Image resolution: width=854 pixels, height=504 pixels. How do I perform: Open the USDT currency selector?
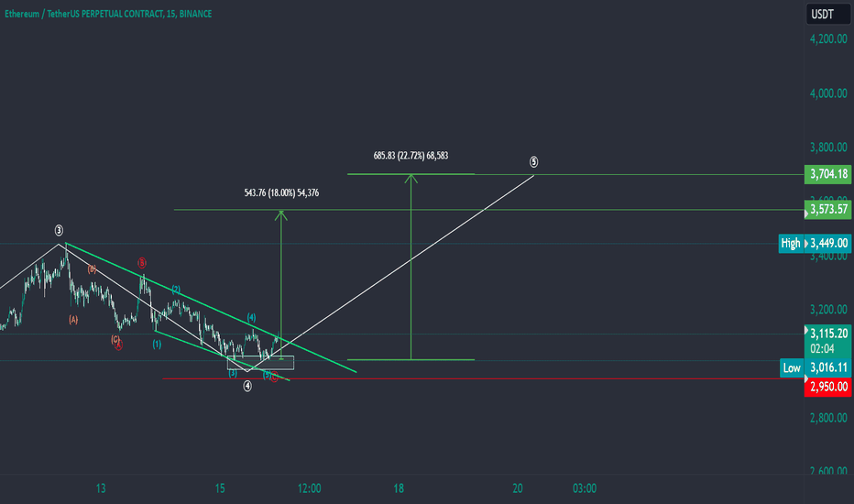click(x=827, y=14)
